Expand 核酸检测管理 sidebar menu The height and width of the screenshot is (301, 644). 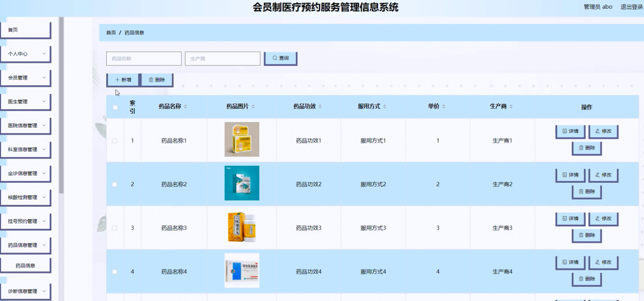[25, 197]
